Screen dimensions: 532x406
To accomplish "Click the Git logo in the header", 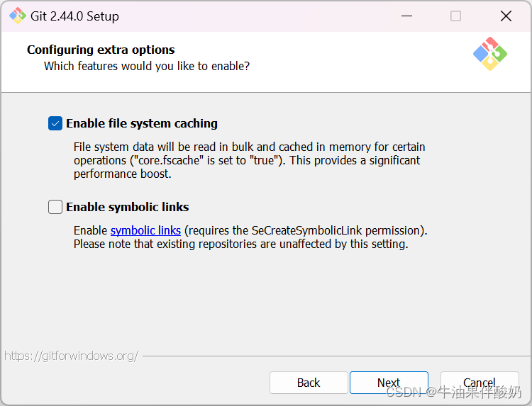I will 490,54.
